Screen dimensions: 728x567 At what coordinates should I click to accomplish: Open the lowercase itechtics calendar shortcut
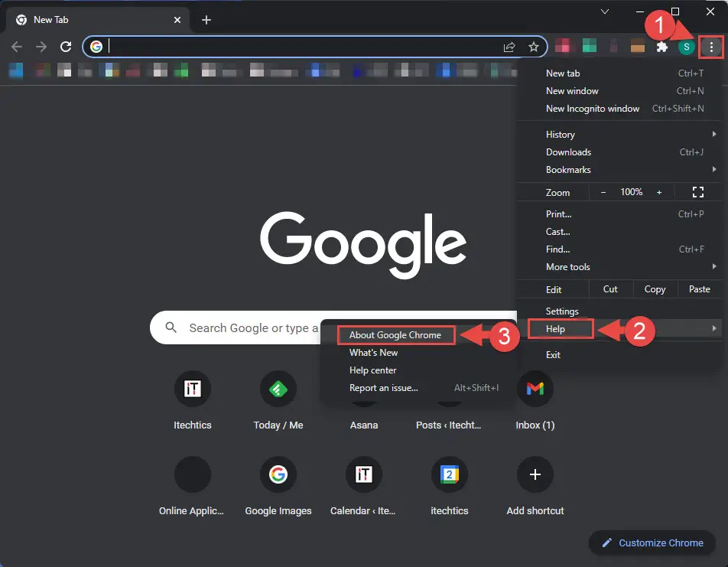[x=450, y=485]
